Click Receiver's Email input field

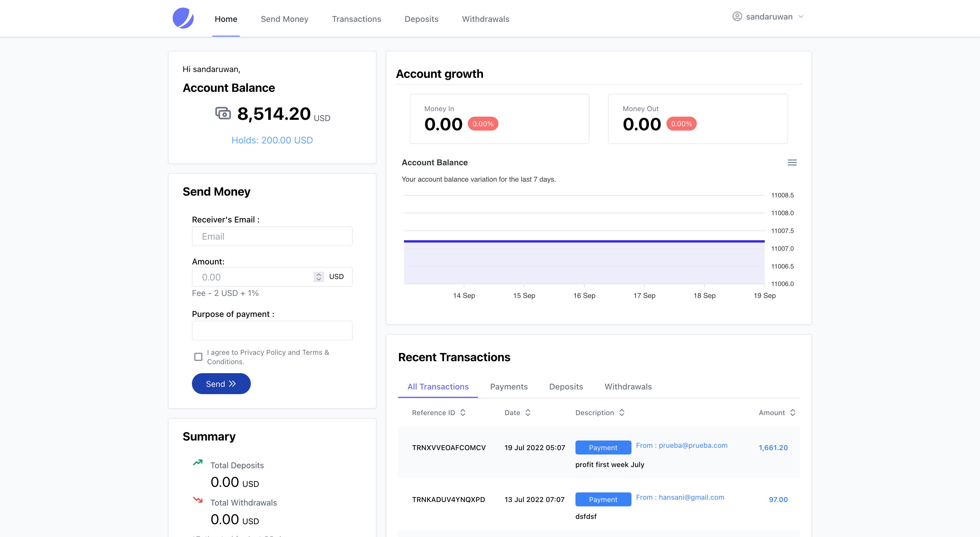tap(272, 236)
